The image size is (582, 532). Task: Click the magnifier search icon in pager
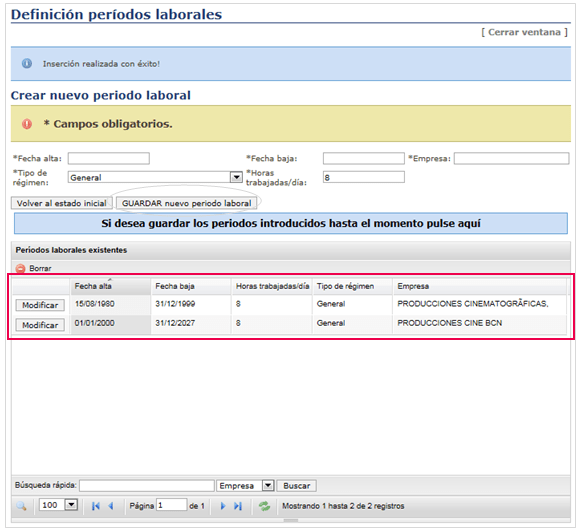pyautogui.click(x=22, y=506)
